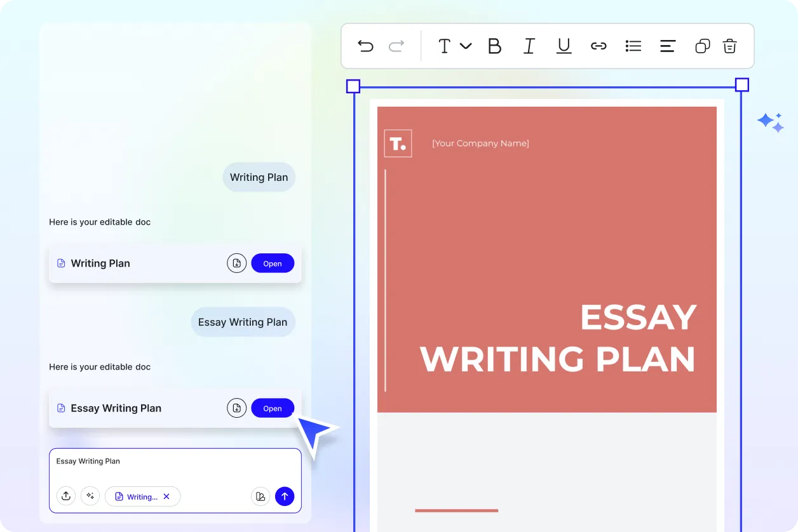Delete selection with the trash icon
Image resolution: width=798 pixels, height=532 pixels.
coord(730,46)
